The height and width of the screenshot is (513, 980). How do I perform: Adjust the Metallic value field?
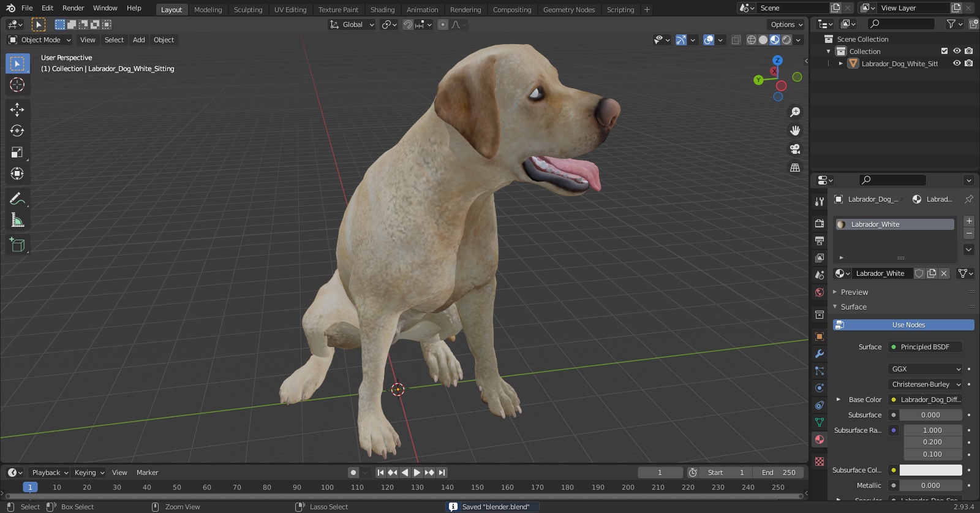click(930, 485)
